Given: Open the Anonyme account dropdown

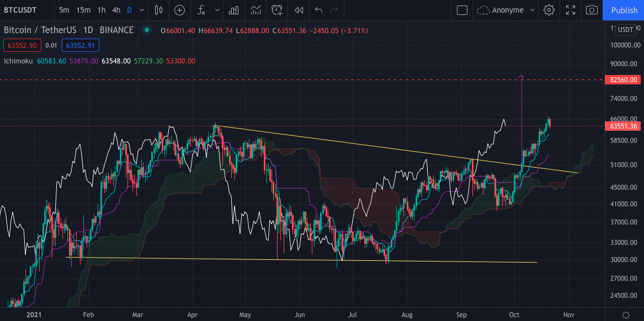Looking at the screenshot, I should [505, 10].
